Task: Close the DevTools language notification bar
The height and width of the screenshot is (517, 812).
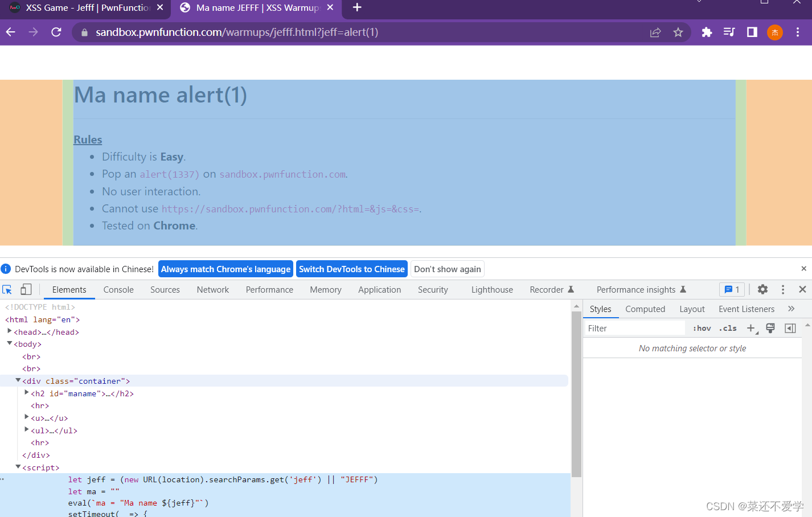Action: pos(803,269)
